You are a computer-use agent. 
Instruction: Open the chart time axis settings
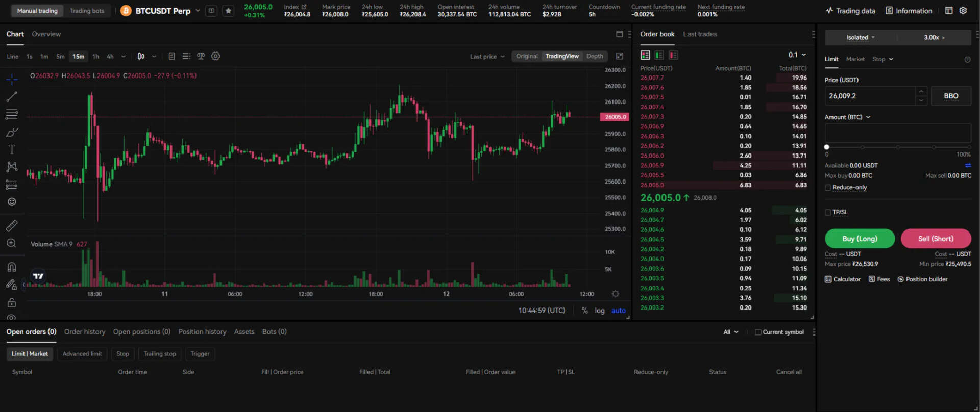pos(616,294)
